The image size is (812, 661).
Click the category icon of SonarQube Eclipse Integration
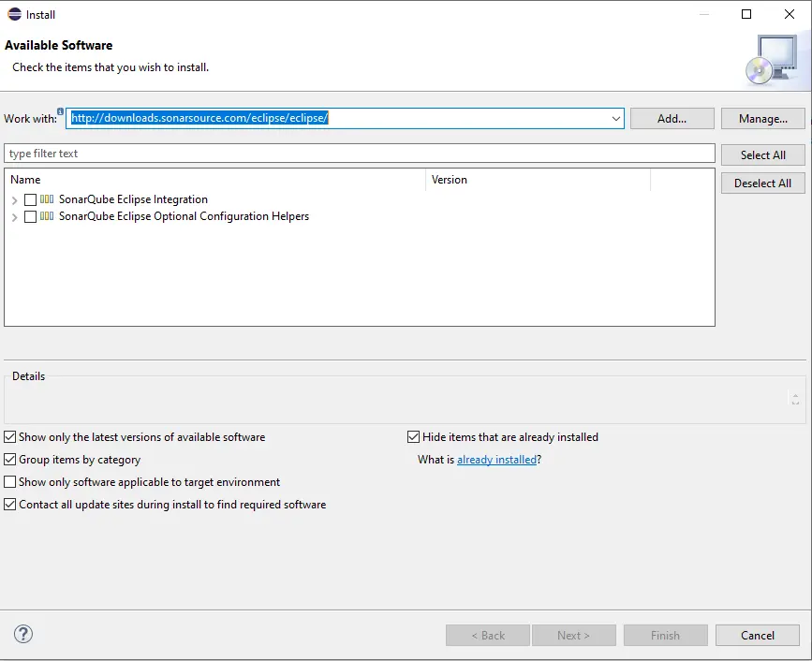point(47,199)
